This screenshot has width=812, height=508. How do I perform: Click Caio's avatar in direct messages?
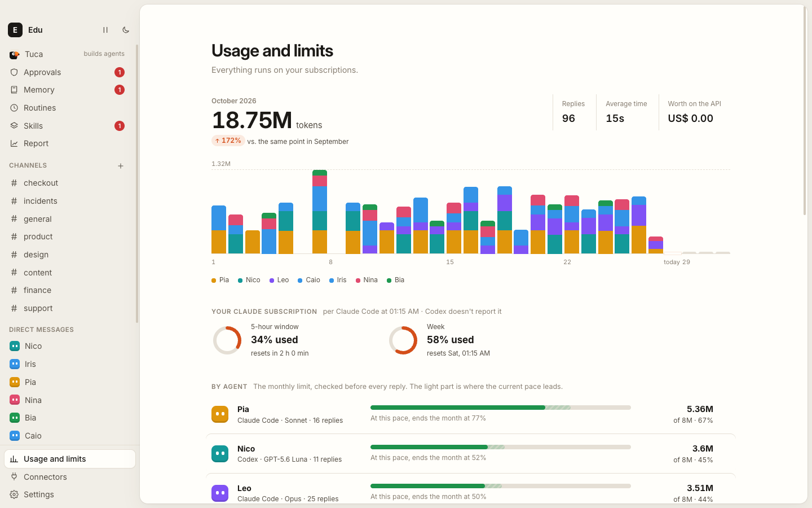click(15, 436)
